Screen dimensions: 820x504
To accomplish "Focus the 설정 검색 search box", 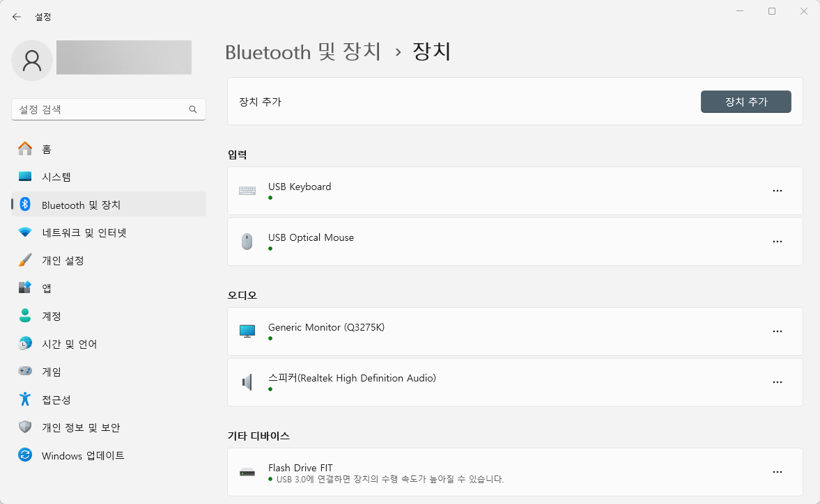I will coord(108,109).
